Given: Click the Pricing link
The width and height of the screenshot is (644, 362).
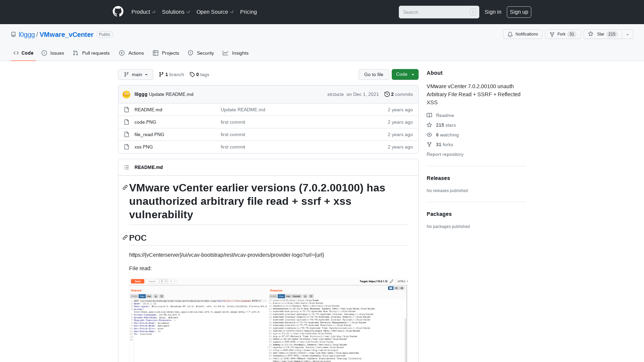Looking at the screenshot, I should tap(249, 12).
